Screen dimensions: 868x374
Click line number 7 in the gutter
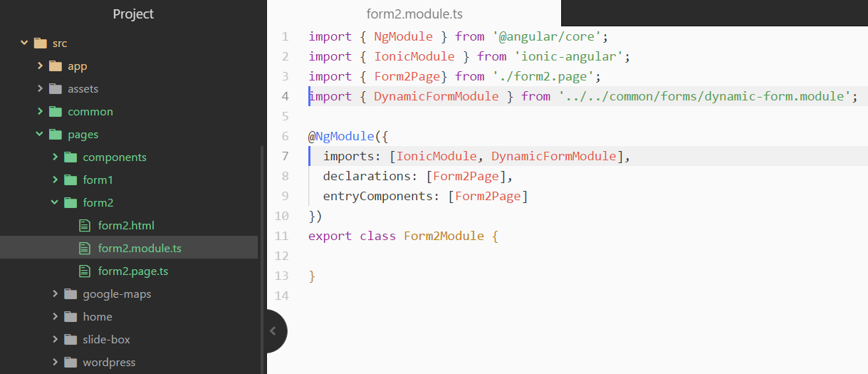click(x=285, y=156)
